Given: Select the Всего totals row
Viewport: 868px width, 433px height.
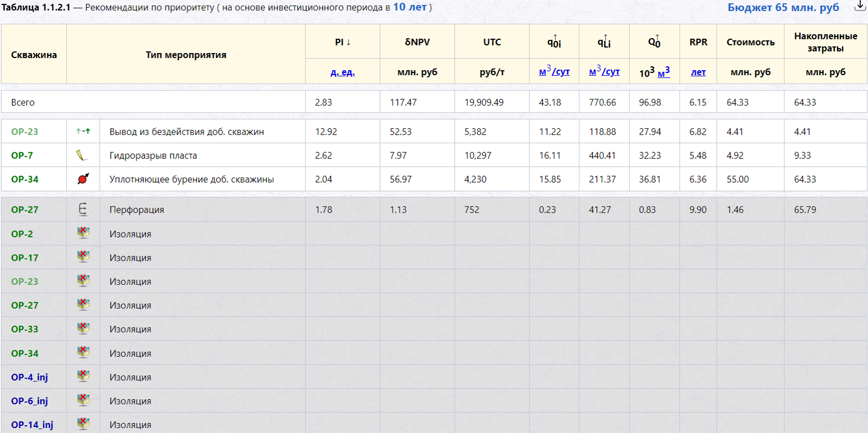Looking at the screenshot, I should pos(434,102).
